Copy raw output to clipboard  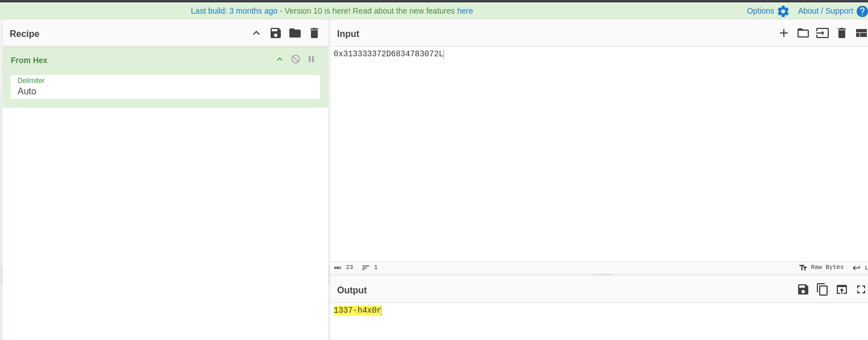tap(823, 289)
